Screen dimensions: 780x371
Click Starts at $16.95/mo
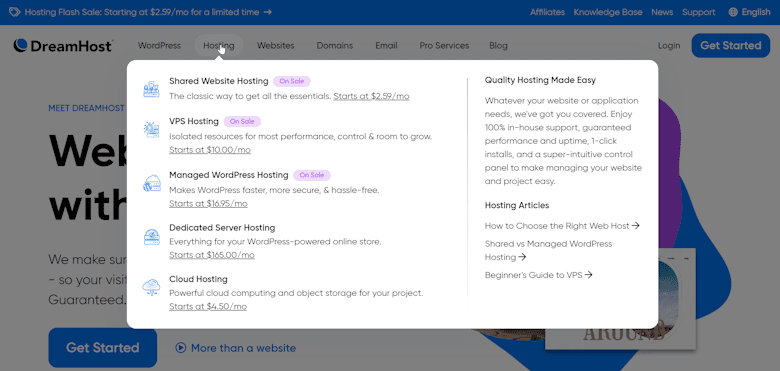(x=208, y=204)
